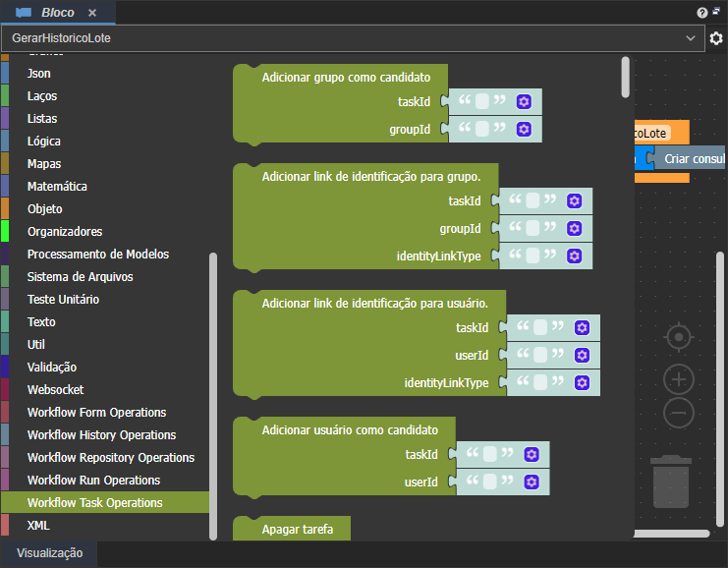Select the Bloco tab

coord(58,13)
